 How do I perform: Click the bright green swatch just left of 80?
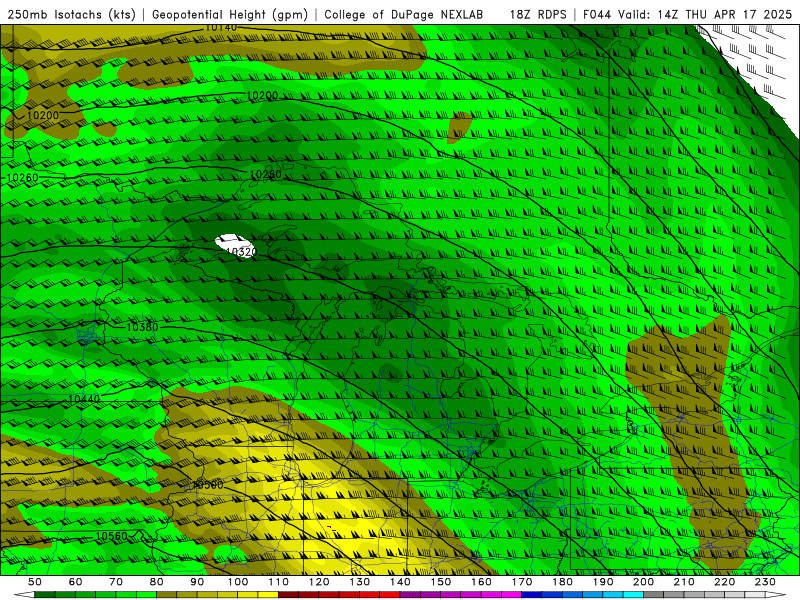coord(146,595)
